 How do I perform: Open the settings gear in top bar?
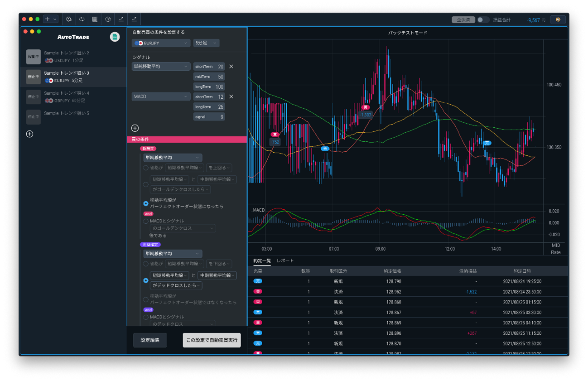(558, 19)
